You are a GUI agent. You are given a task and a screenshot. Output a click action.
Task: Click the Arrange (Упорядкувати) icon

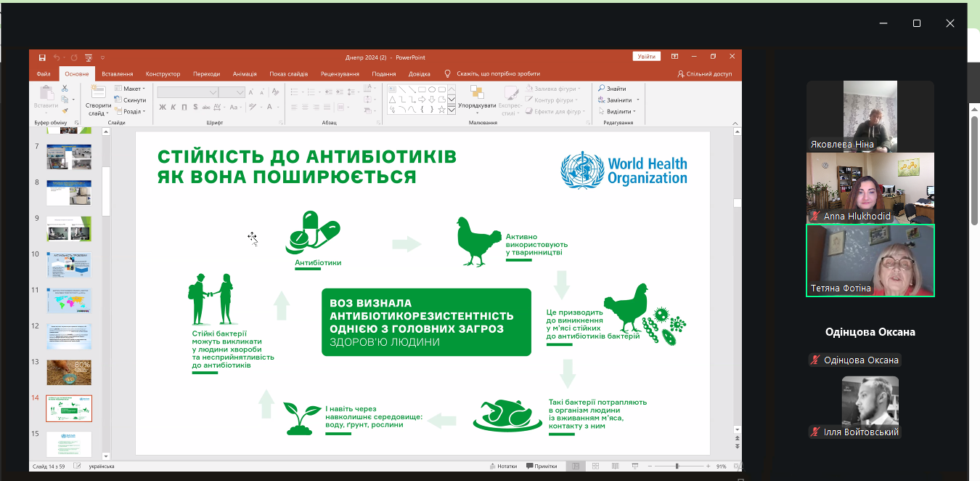pos(477,93)
